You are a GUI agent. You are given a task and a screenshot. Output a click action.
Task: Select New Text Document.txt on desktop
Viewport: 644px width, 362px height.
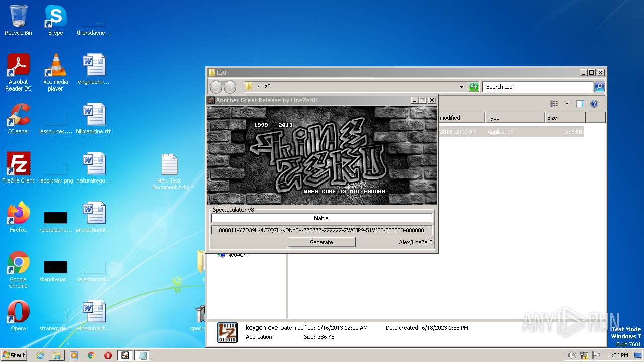[x=170, y=172]
